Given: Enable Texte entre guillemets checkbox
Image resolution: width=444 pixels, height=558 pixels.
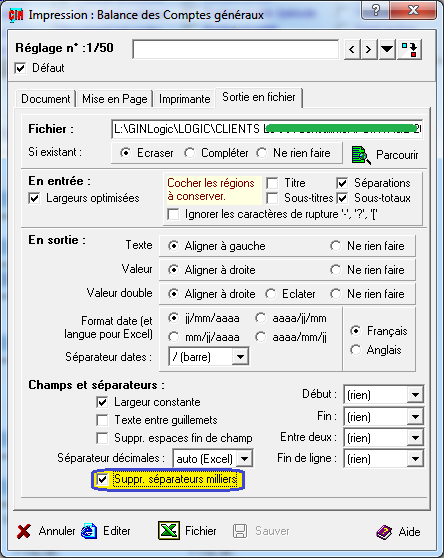Looking at the screenshot, I should pyautogui.click(x=102, y=420).
